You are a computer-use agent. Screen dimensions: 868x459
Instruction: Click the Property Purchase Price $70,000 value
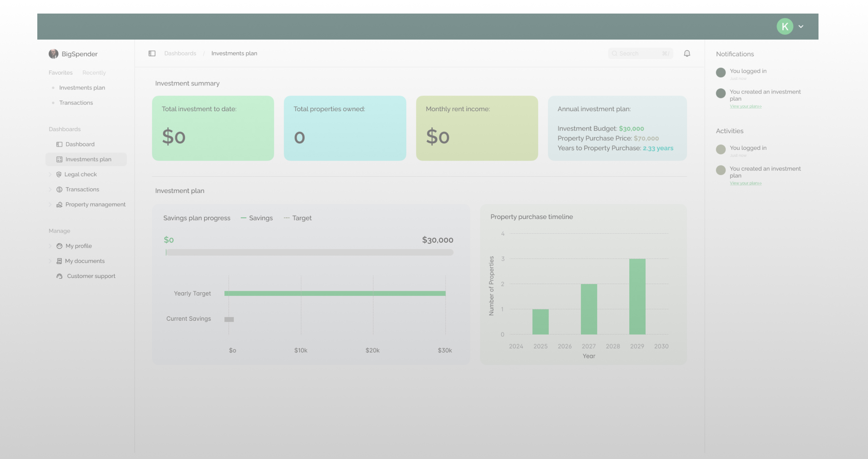tap(646, 139)
